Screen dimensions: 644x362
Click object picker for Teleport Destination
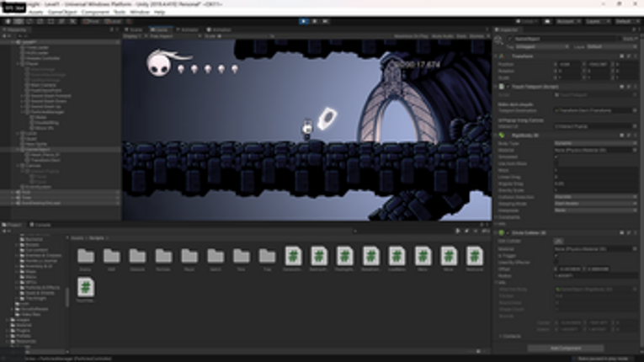635,110
